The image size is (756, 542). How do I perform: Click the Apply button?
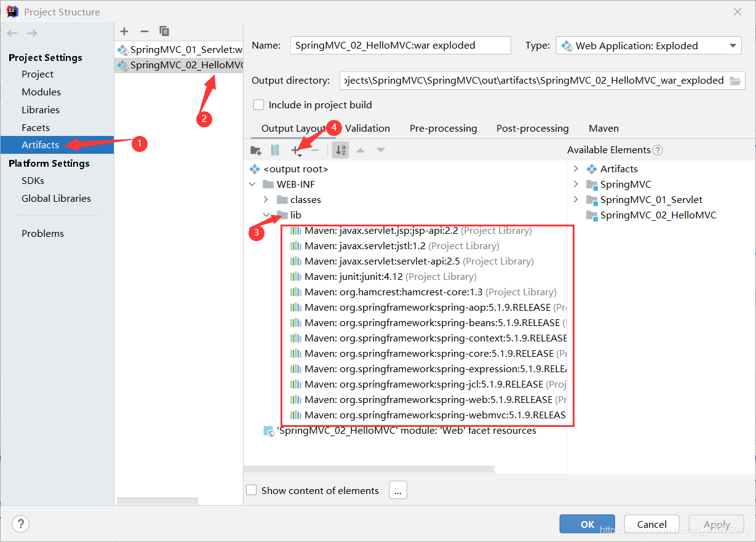point(717,524)
